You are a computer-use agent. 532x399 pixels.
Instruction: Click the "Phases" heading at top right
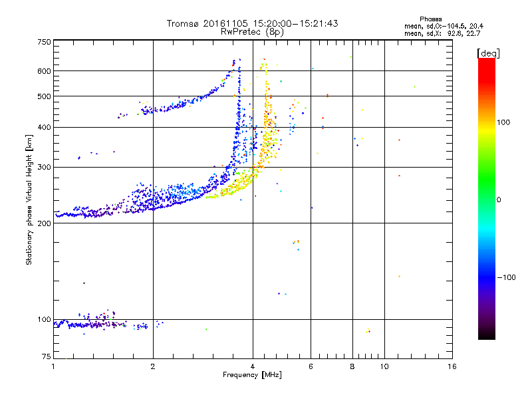coord(430,19)
